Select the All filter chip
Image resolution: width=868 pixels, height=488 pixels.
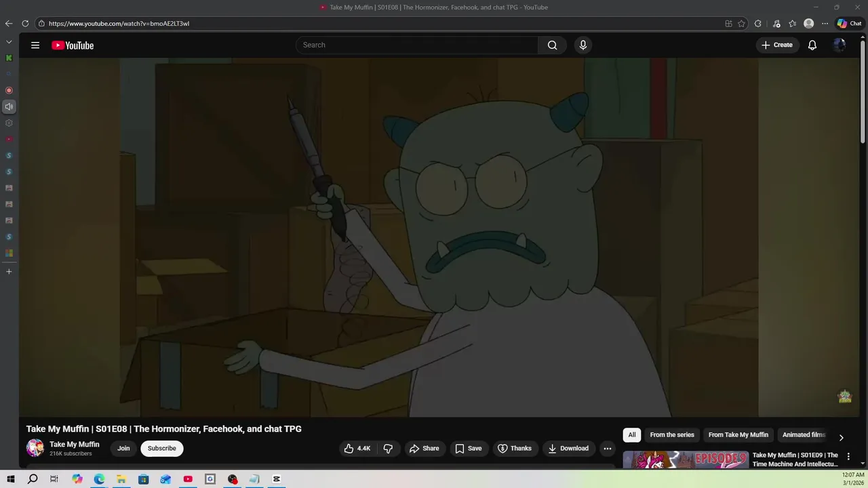click(632, 435)
